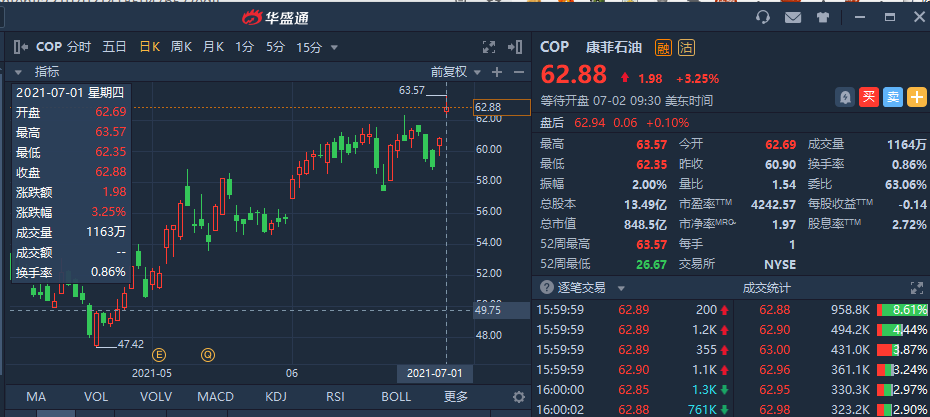Toggle MACD indicator
Viewport: 930px width, 417px height.
point(215,397)
